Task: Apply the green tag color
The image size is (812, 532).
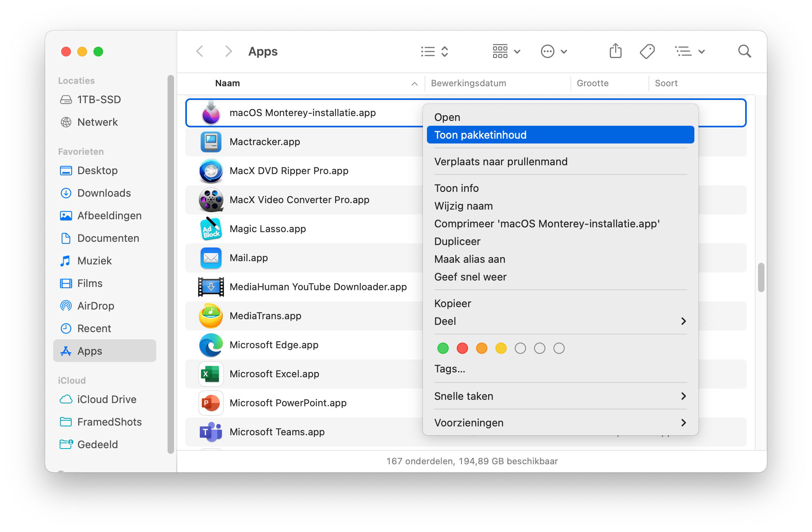Action: (443, 348)
